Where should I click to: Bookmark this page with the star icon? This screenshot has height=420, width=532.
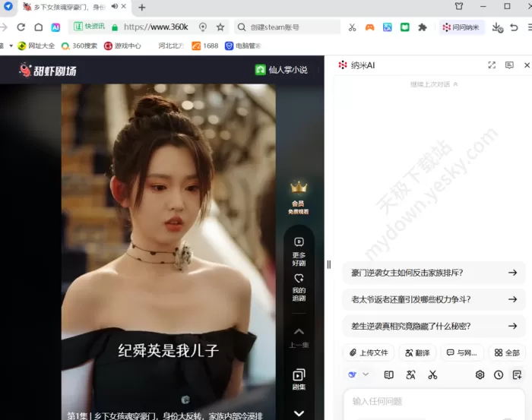[x=220, y=27]
